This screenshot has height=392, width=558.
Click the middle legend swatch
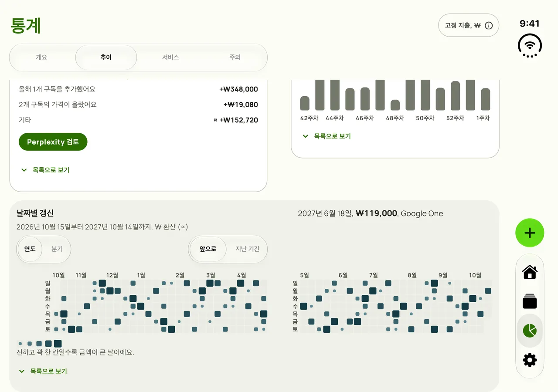[x=39, y=344]
